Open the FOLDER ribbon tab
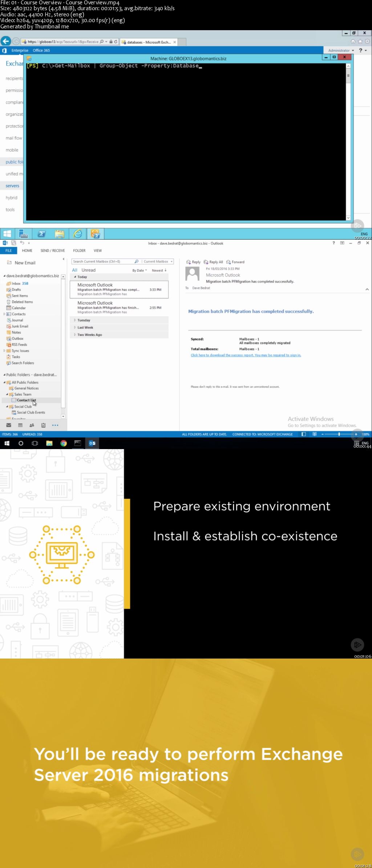Image resolution: width=372 pixels, height=868 pixels. 79,251
